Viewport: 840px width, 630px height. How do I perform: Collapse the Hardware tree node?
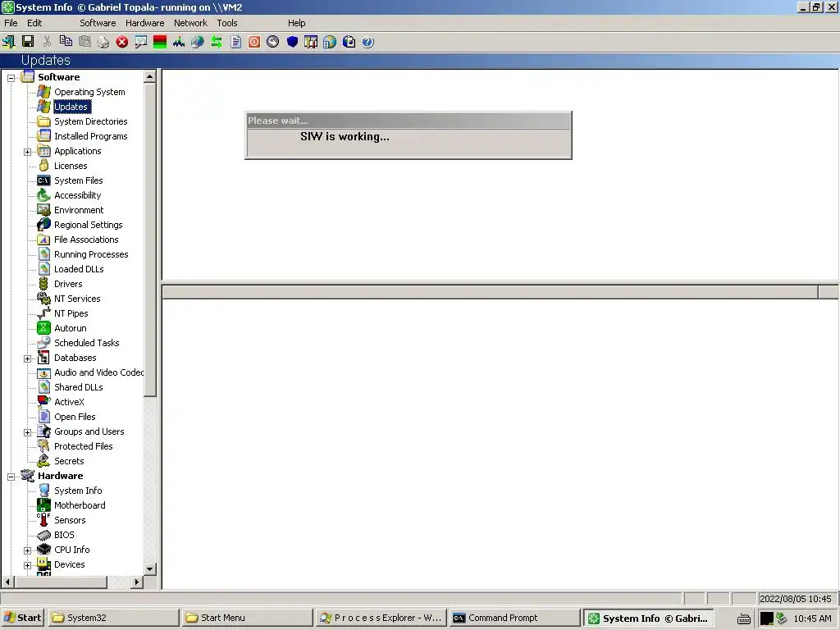11,477
